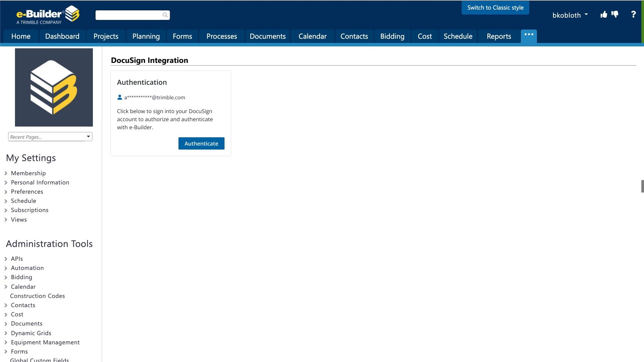Viewport: 644px width, 362px height.
Task: Open Equipment Management admin link
Action: click(x=45, y=342)
